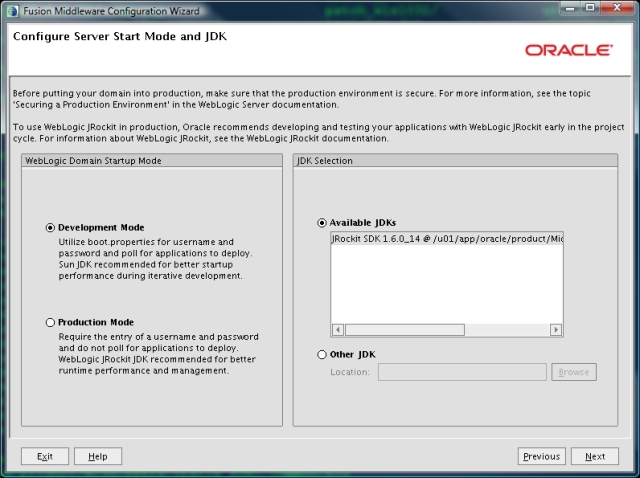This screenshot has width=640, height=478.
Task: Go back with the Previous button
Action: pos(542,456)
